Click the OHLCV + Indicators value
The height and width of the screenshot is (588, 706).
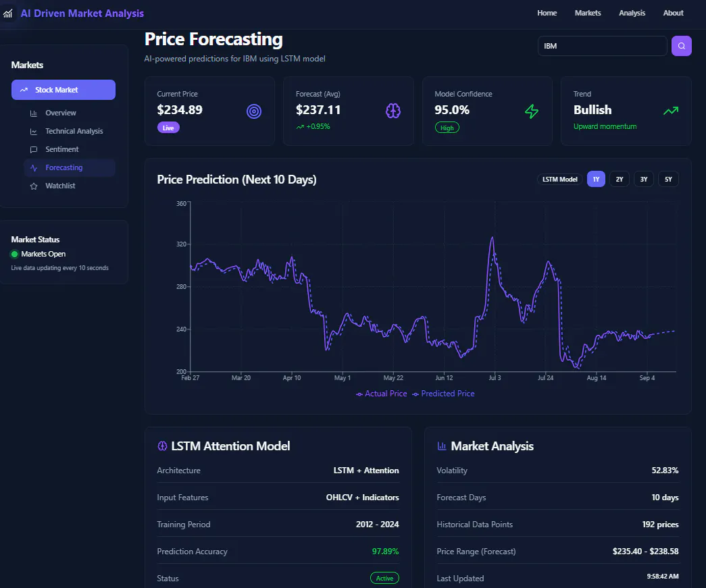(x=362, y=498)
